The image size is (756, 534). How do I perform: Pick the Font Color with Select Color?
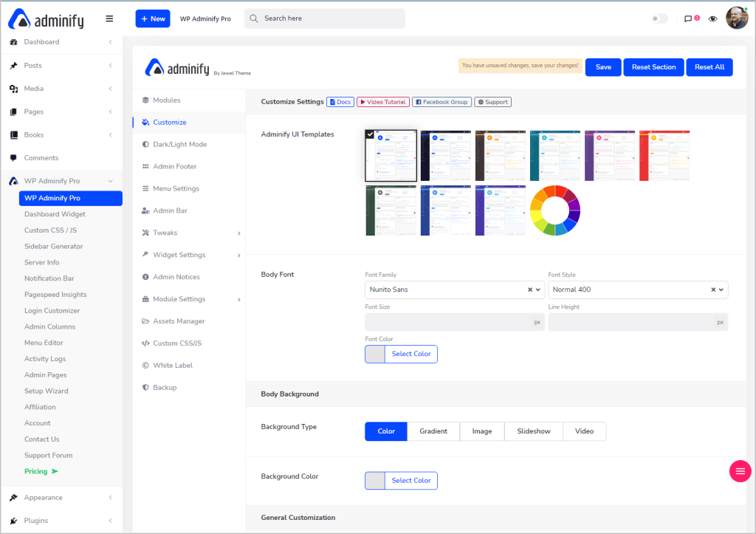(x=401, y=354)
